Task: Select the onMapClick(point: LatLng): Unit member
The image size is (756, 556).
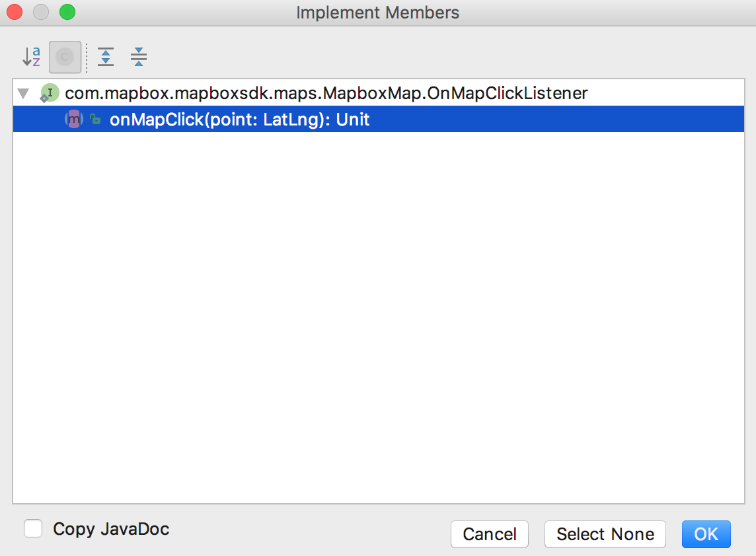Action: point(379,119)
